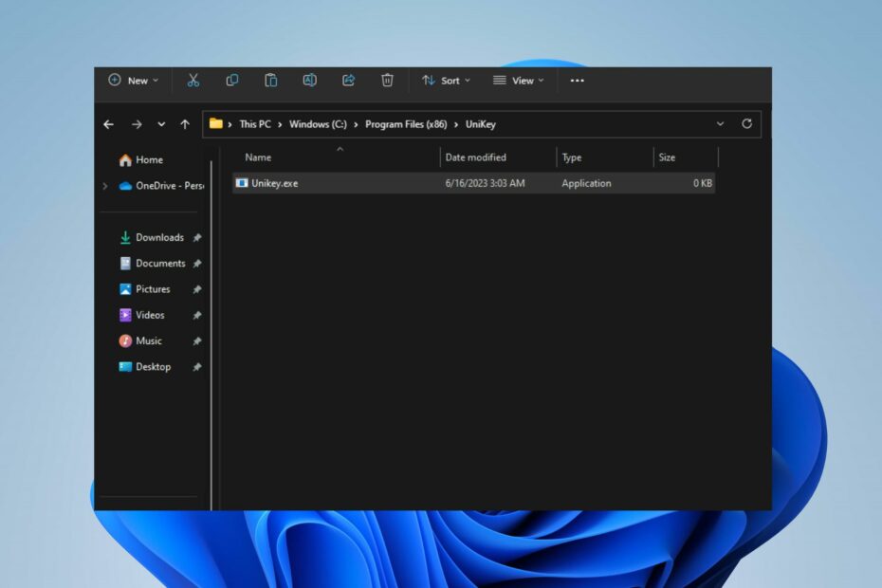The width and height of the screenshot is (882, 588).
Task: Go back with the left arrow
Action: point(108,124)
